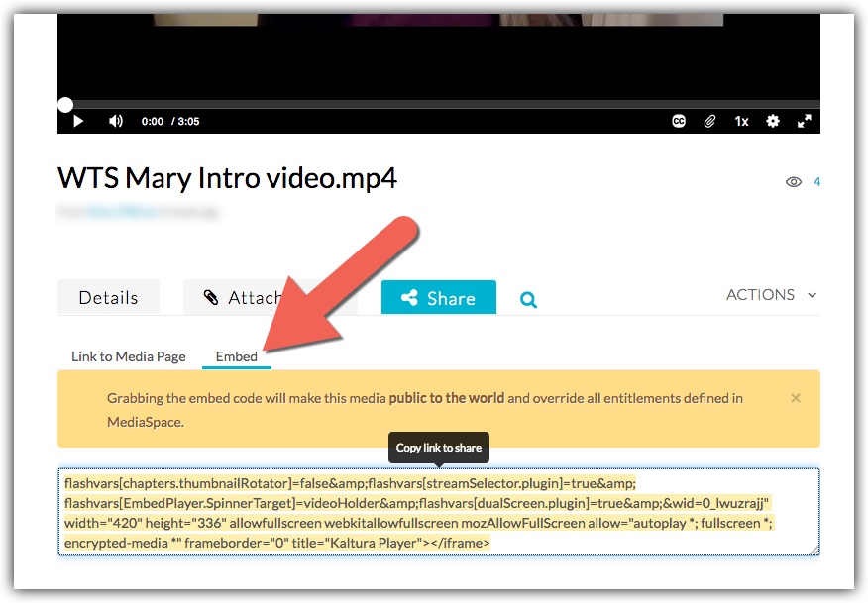Click the eye views icon

pos(793,182)
